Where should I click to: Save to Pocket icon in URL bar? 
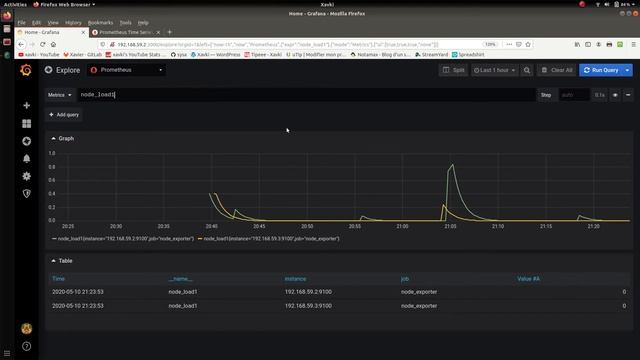pos(518,44)
